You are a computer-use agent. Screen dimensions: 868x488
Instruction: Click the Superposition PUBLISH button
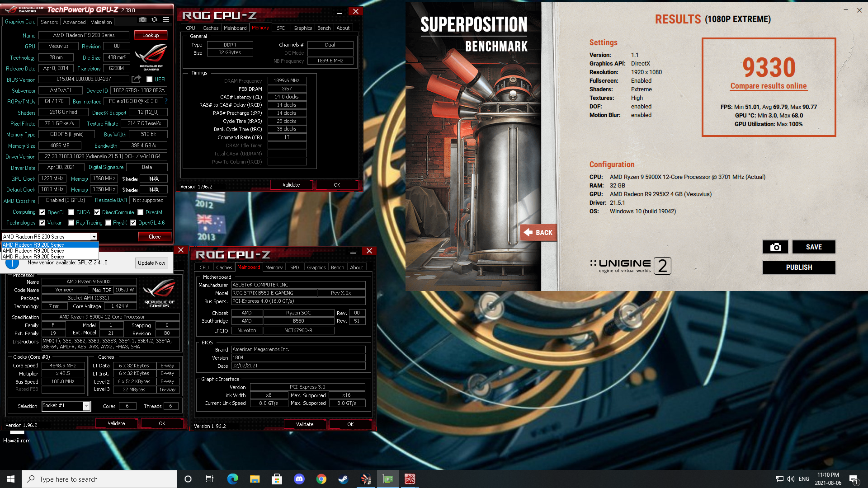(799, 267)
